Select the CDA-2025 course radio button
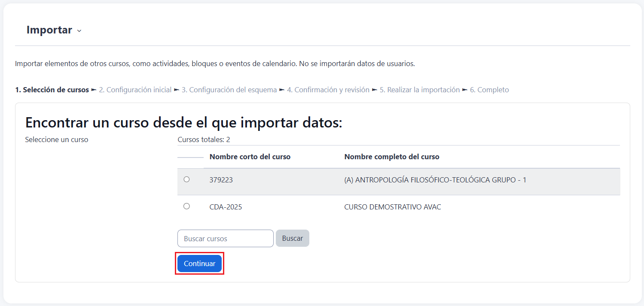Screen dimensions: 644x306 [x=186, y=206]
